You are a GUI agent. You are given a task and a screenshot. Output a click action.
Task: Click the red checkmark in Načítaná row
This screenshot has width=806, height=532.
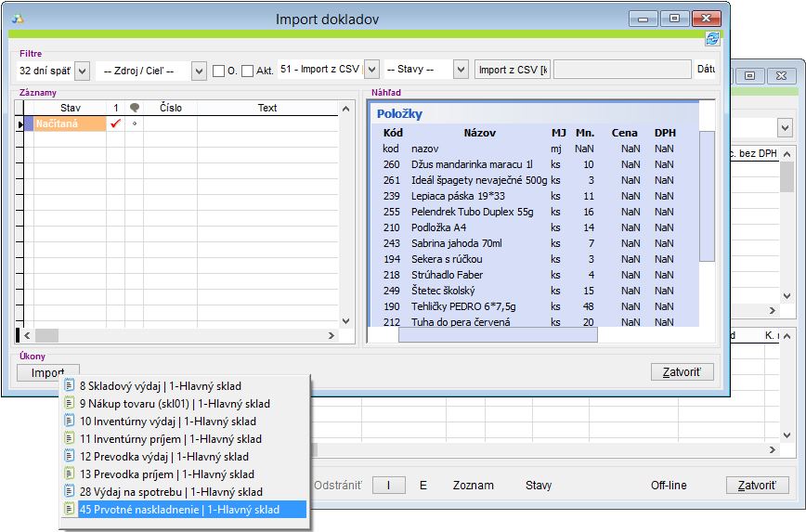116,123
